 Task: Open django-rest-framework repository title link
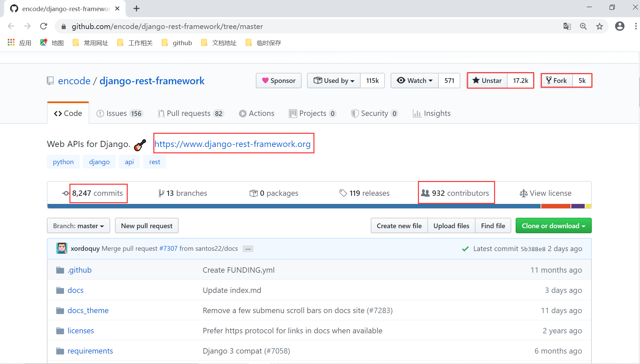point(152,81)
